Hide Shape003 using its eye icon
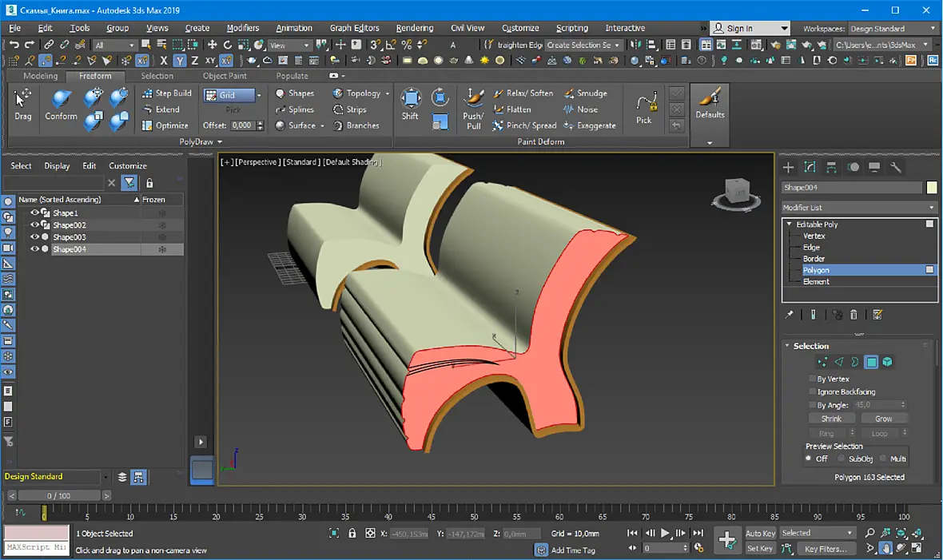943x560 pixels. click(34, 237)
